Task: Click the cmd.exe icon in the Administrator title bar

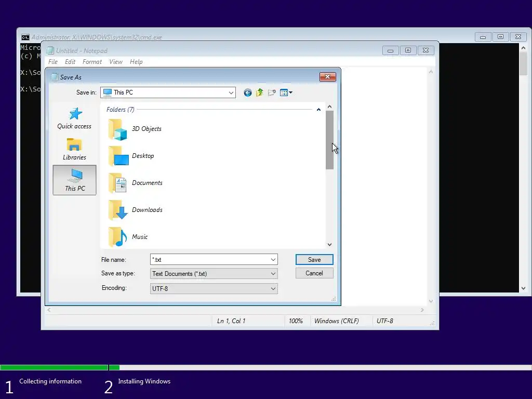Action: 25,37
